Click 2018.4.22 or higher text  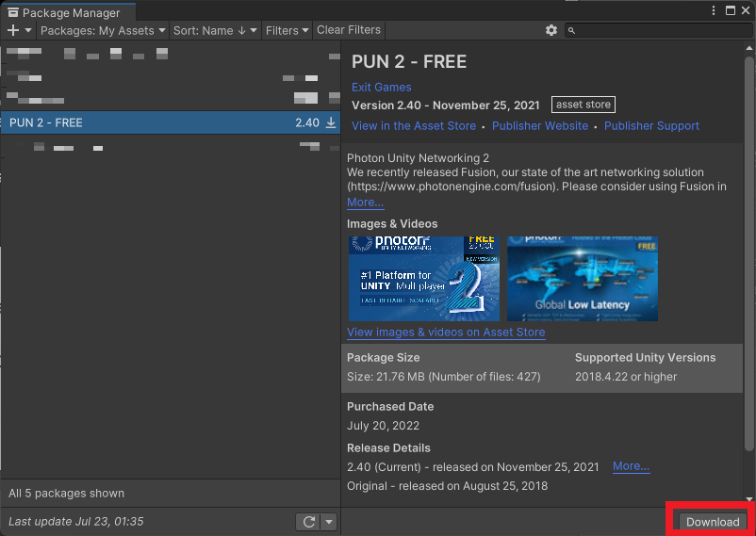click(x=626, y=377)
